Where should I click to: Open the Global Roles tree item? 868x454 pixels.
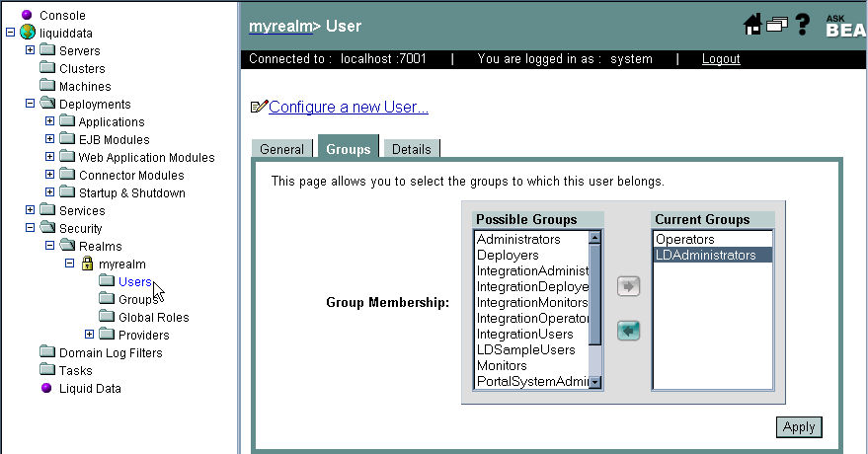click(154, 318)
